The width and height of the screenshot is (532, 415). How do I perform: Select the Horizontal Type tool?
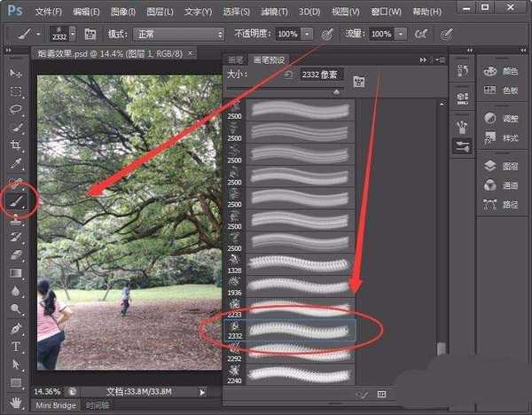(x=16, y=346)
